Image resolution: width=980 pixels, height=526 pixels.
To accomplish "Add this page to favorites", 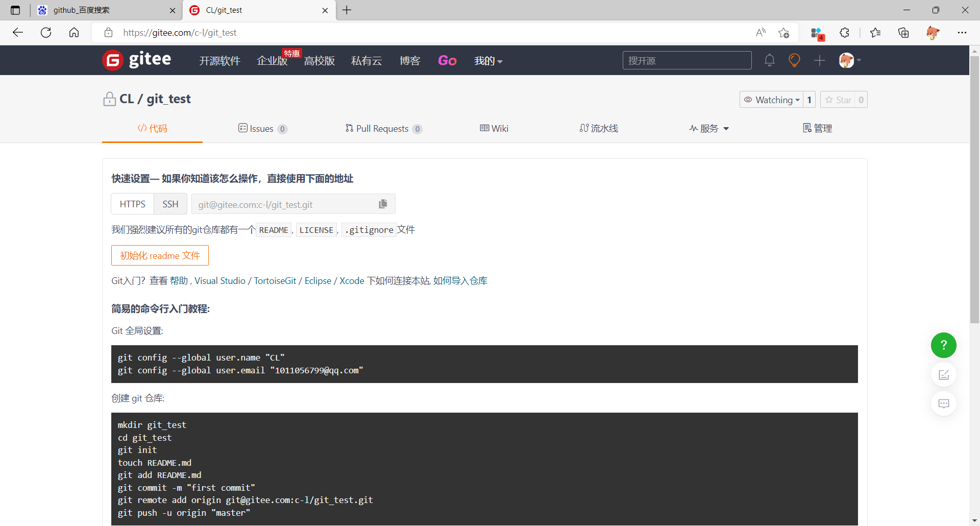I will click(784, 33).
